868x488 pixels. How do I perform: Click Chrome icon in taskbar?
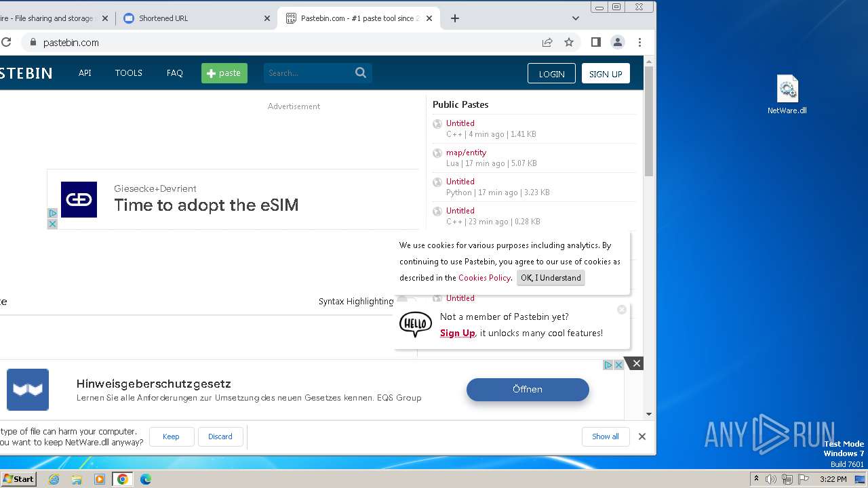123,479
